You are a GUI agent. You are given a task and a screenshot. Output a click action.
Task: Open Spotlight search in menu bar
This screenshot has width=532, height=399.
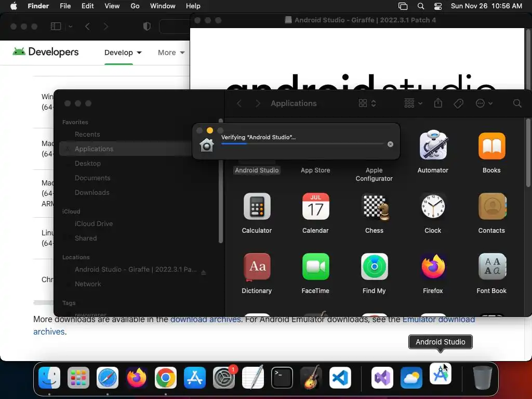[x=421, y=6]
